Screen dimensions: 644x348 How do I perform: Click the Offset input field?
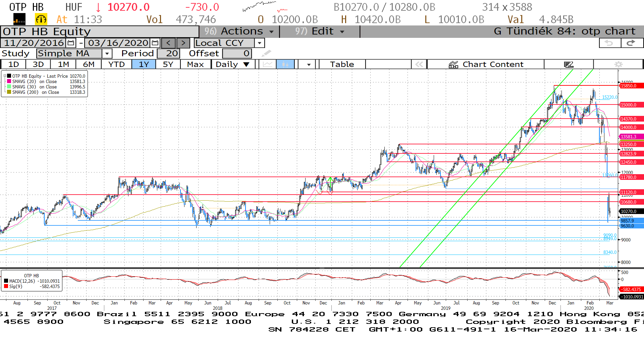coord(237,53)
